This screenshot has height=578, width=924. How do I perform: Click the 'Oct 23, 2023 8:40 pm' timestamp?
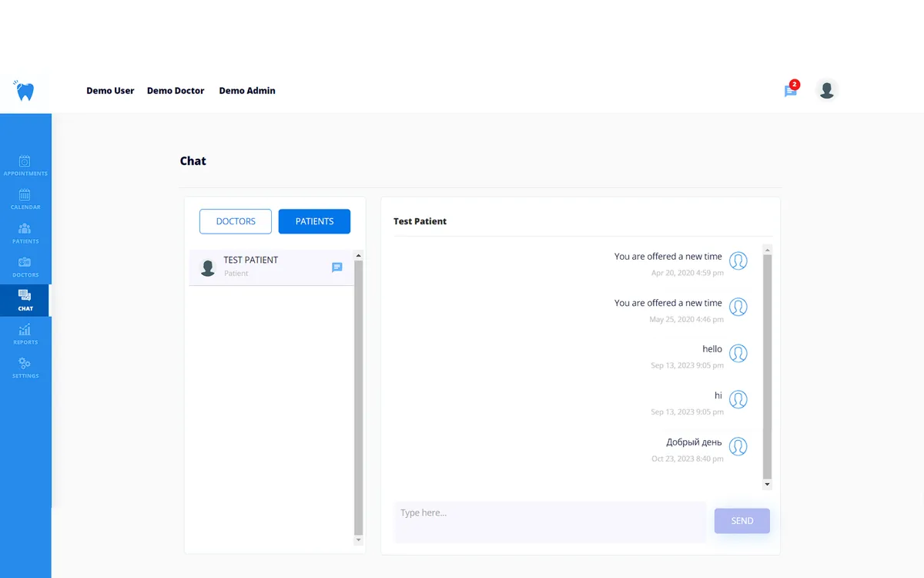click(688, 459)
